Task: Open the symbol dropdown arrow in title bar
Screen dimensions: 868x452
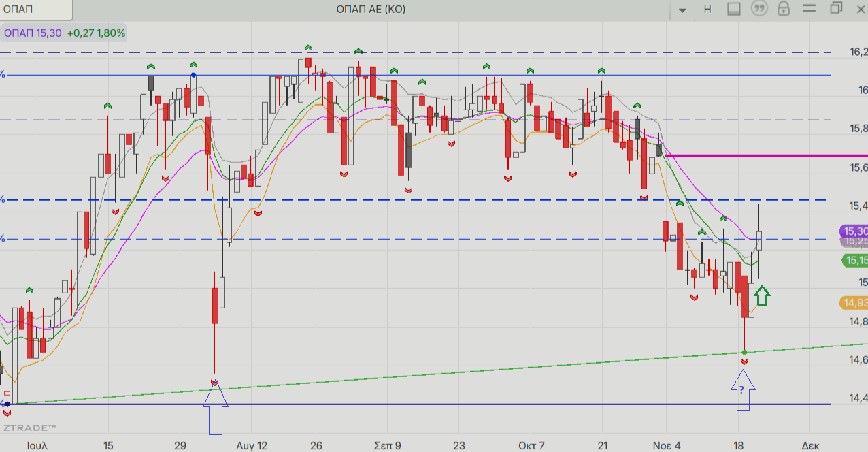Action: [x=682, y=10]
